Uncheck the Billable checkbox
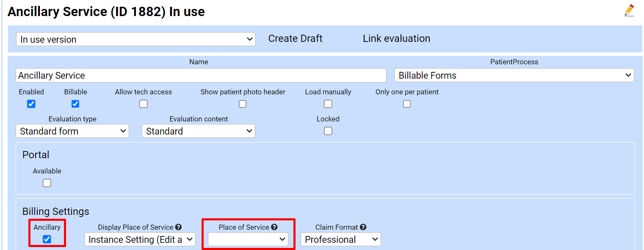Viewport: 644px width, 250px height. pos(75,104)
